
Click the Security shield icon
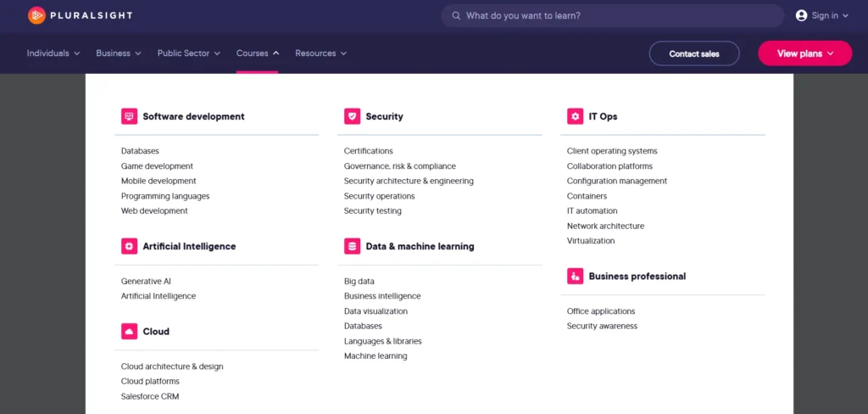tap(352, 116)
